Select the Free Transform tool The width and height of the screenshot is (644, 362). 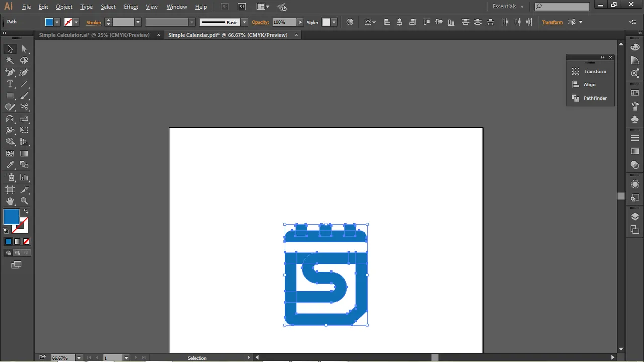coord(24,130)
